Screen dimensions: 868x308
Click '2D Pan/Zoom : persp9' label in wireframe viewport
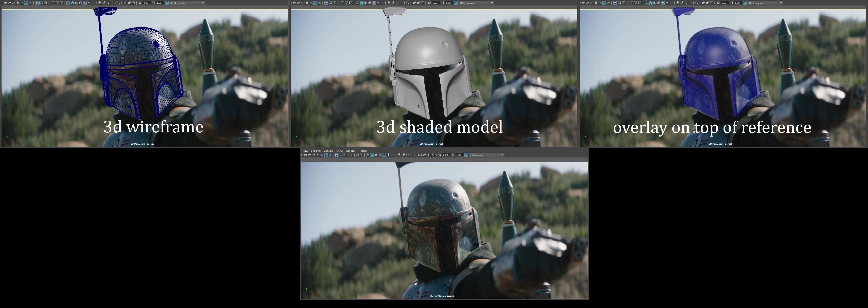click(x=143, y=144)
